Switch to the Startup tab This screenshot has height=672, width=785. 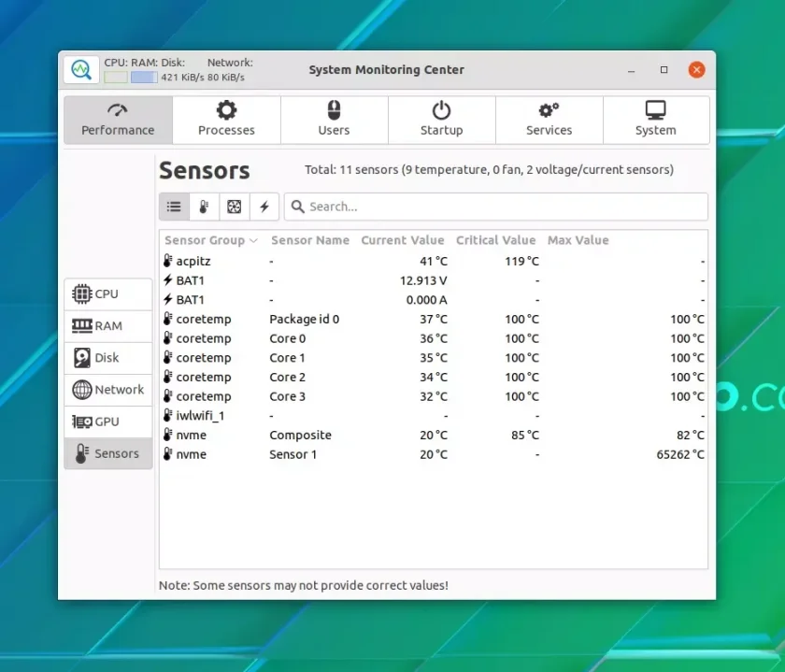tap(441, 121)
